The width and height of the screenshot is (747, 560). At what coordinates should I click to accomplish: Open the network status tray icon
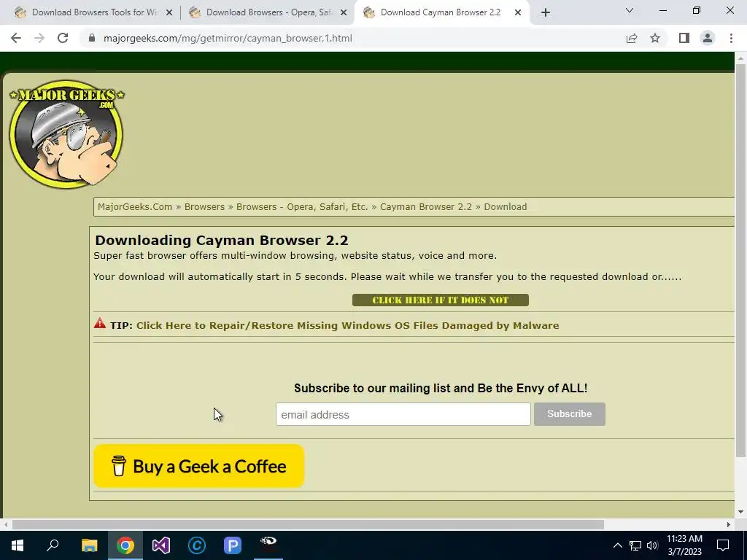(635, 545)
